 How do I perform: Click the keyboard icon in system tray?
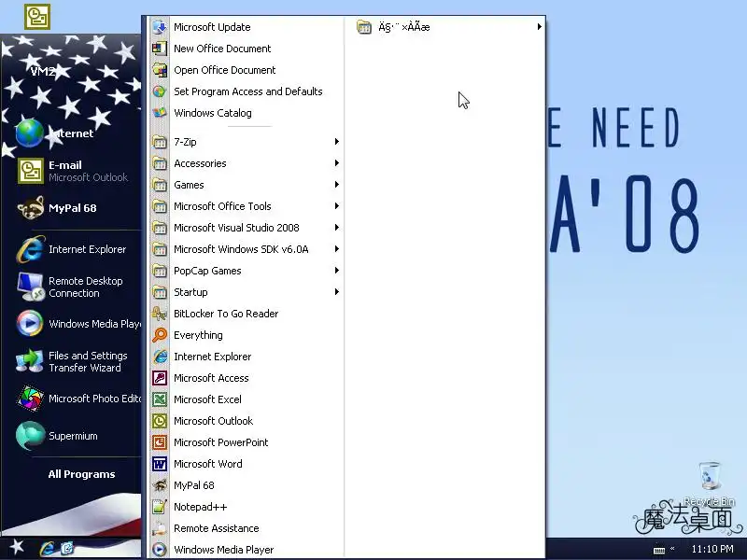659,550
